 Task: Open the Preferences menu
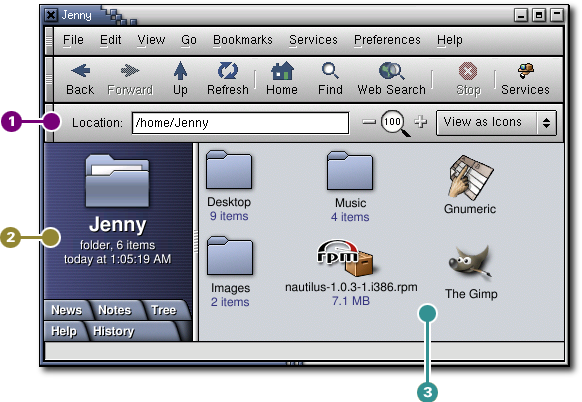(387, 40)
